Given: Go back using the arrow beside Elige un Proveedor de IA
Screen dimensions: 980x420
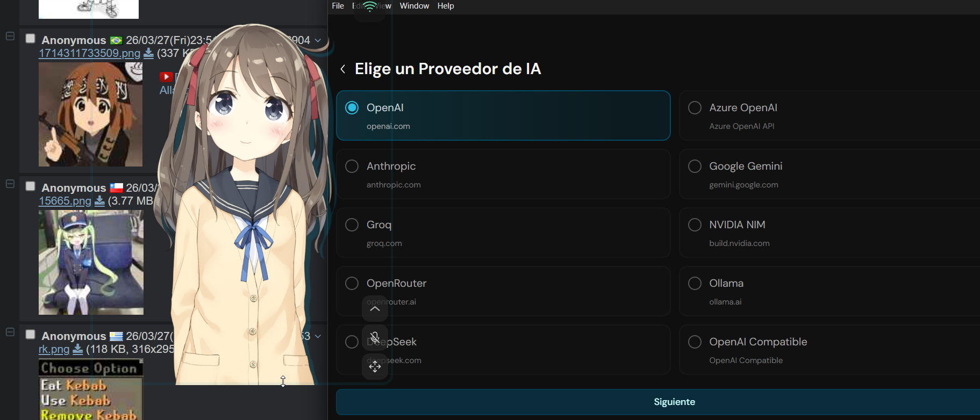Looking at the screenshot, I should (342, 69).
